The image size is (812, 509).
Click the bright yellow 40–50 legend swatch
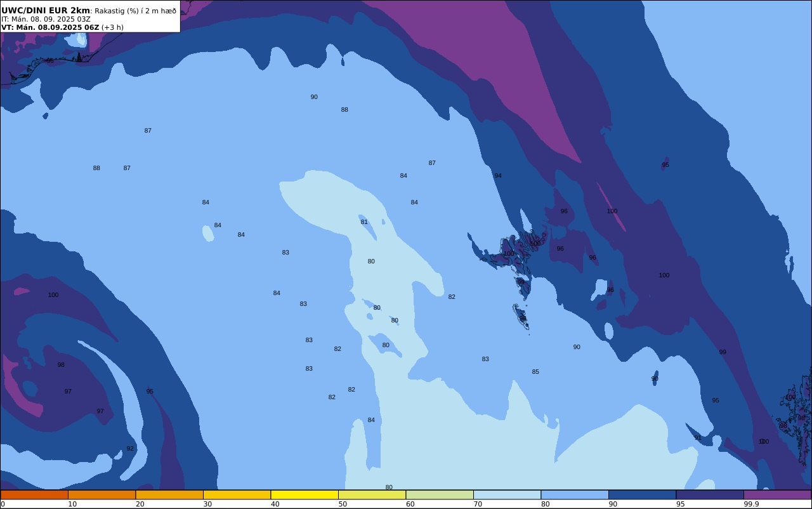[304, 494]
